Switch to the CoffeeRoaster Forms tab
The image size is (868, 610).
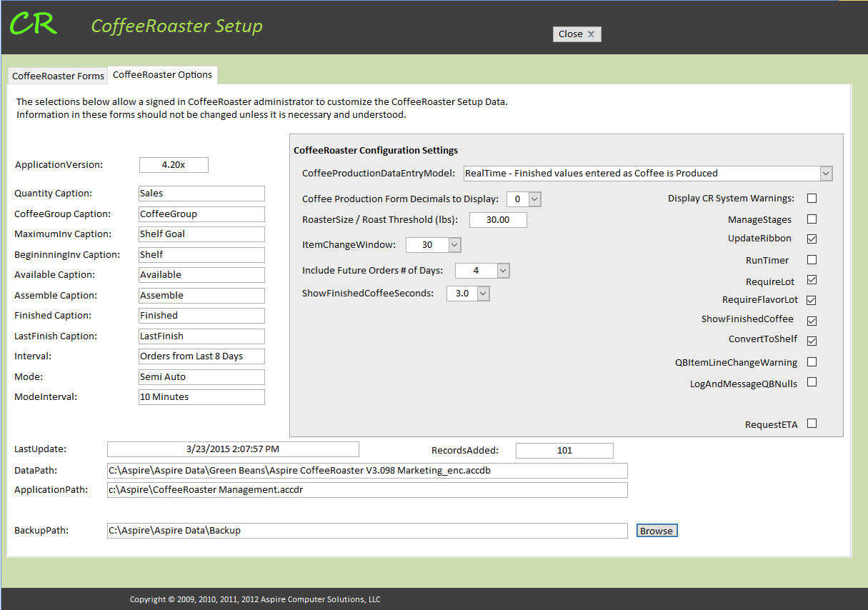click(59, 76)
